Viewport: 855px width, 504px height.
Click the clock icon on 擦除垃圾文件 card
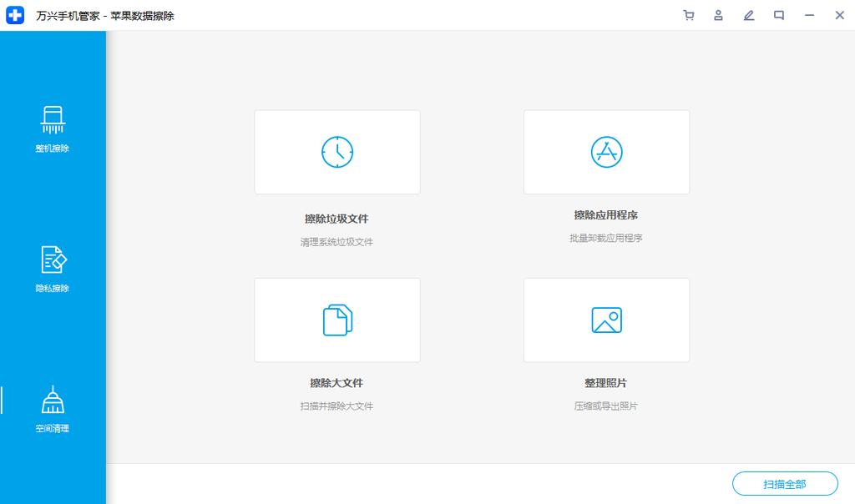click(336, 152)
